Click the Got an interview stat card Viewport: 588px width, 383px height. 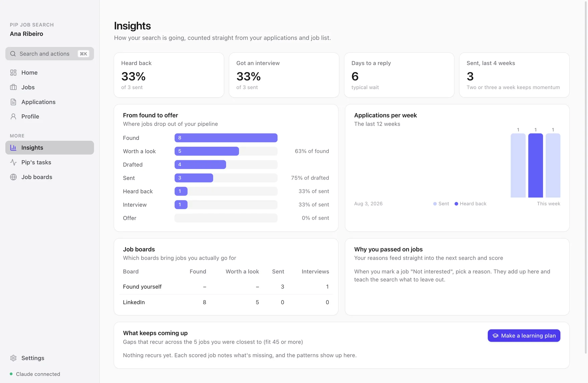(x=284, y=75)
